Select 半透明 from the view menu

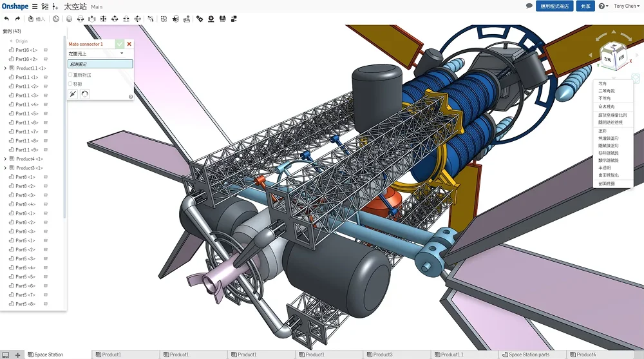(x=604, y=168)
